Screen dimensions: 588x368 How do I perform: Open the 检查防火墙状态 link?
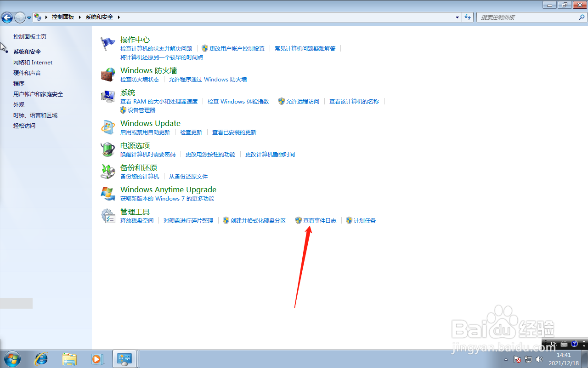point(140,80)
